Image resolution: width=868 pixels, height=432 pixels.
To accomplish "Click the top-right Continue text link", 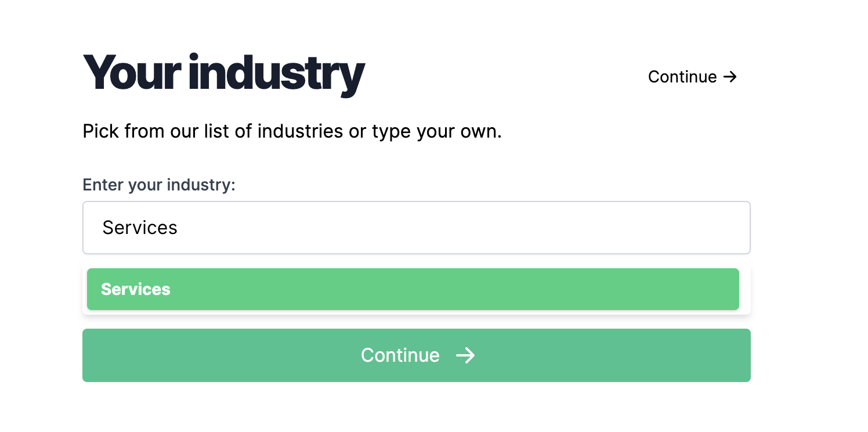I will (682, 77).
